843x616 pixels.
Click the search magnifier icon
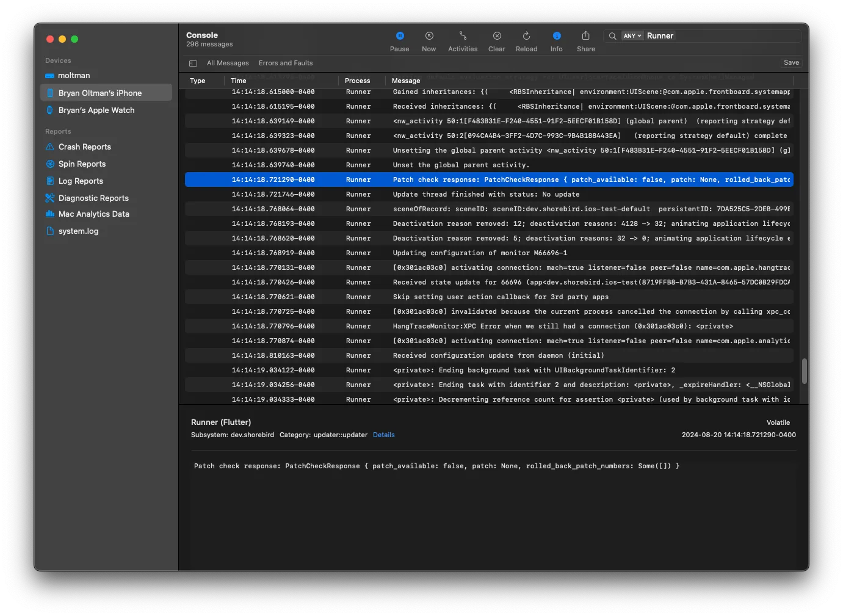(612, 36)
